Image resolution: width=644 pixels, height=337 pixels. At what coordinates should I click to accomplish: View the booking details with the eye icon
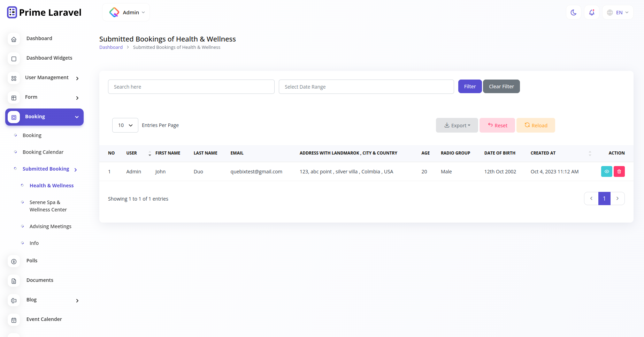607,171
